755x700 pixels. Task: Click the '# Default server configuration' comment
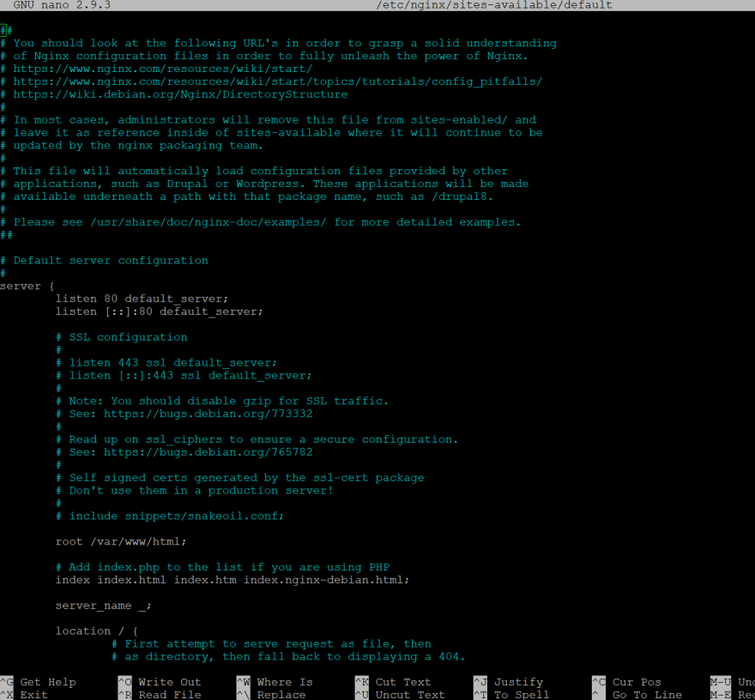pos(104,261)
